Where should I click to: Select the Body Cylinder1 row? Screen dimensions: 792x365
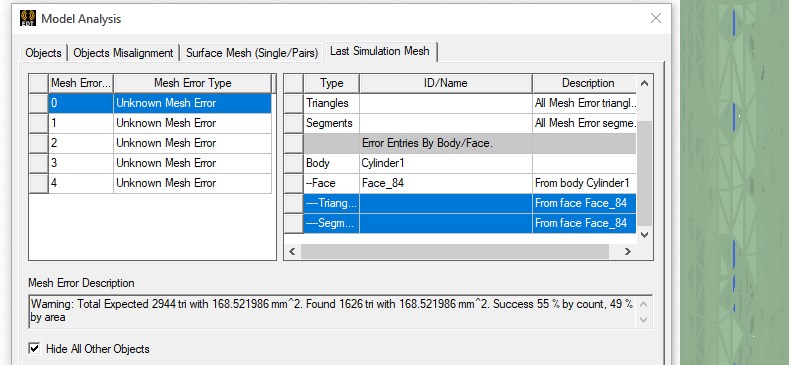click(460, 163)
